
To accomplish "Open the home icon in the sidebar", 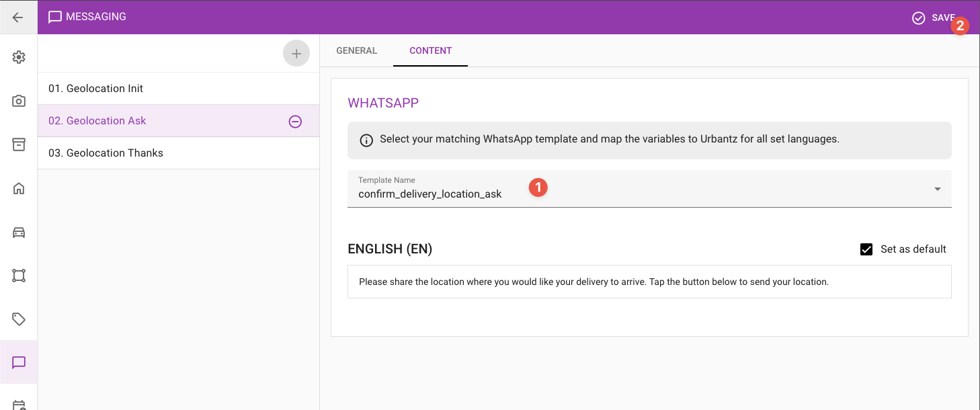I will [x=19, y=188].
